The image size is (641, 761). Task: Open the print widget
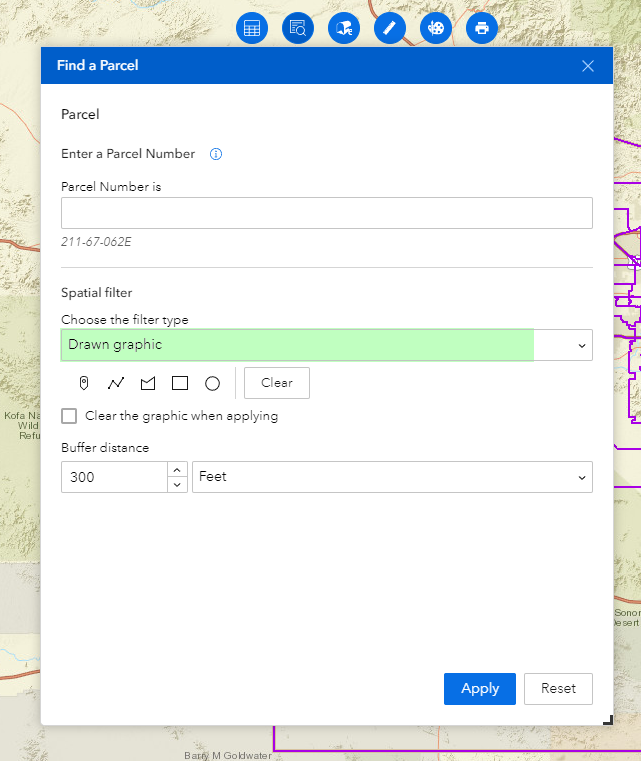pos(482,28)
